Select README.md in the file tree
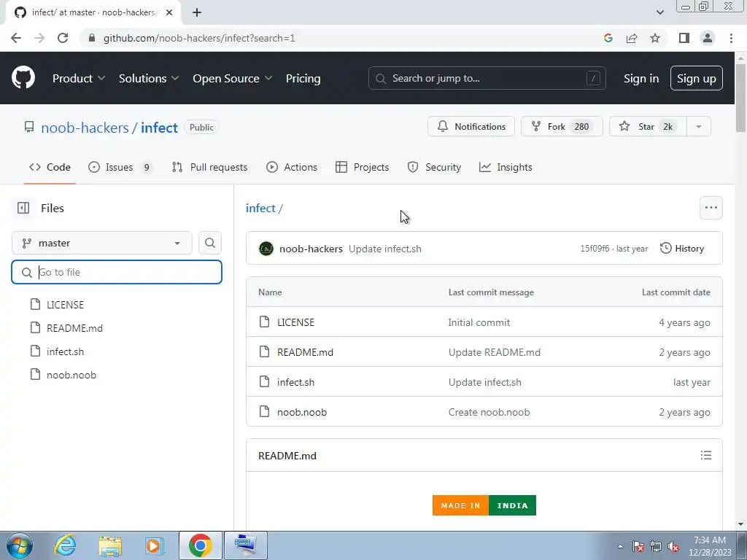Image resolution: width=747 pixels, height=560 pixels. click(x=74, y=328)
